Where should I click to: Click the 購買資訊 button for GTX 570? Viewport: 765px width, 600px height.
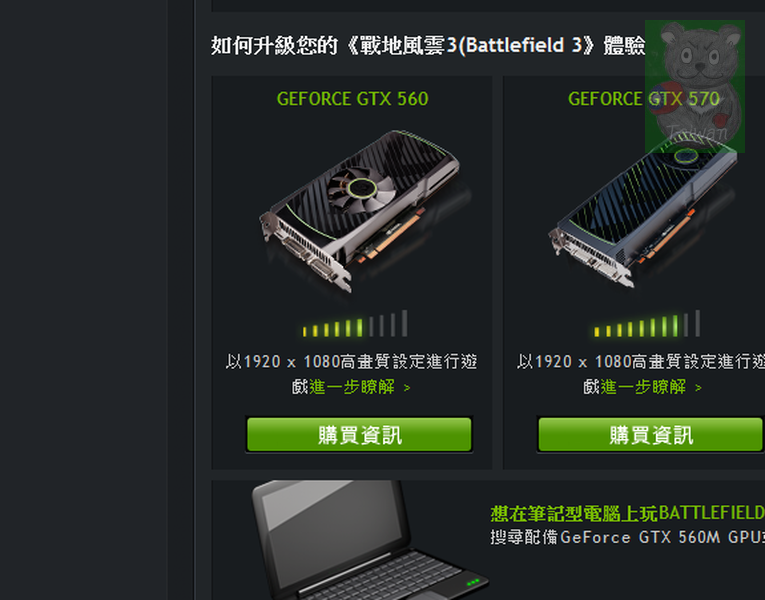point(651,434)
